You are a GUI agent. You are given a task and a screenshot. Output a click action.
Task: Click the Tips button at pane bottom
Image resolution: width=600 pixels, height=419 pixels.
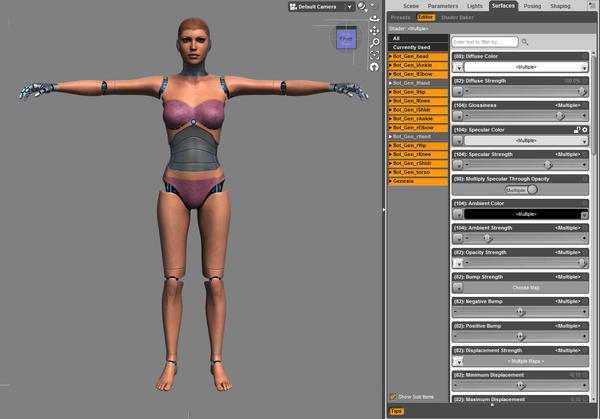click(x=396, y=411)
